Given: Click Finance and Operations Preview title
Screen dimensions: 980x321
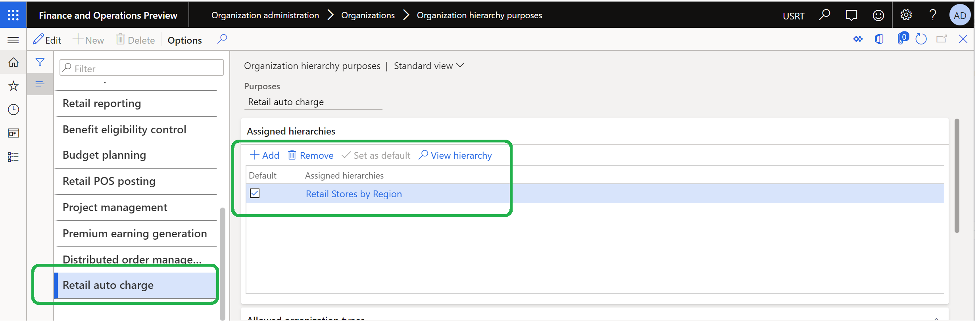Looking at the screenshot, I should tap(108, 15).
